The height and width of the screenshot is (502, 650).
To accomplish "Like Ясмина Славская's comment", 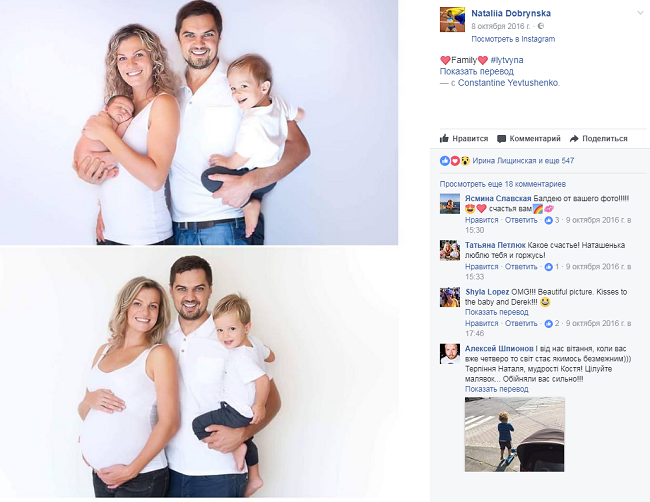I will 481,220.
